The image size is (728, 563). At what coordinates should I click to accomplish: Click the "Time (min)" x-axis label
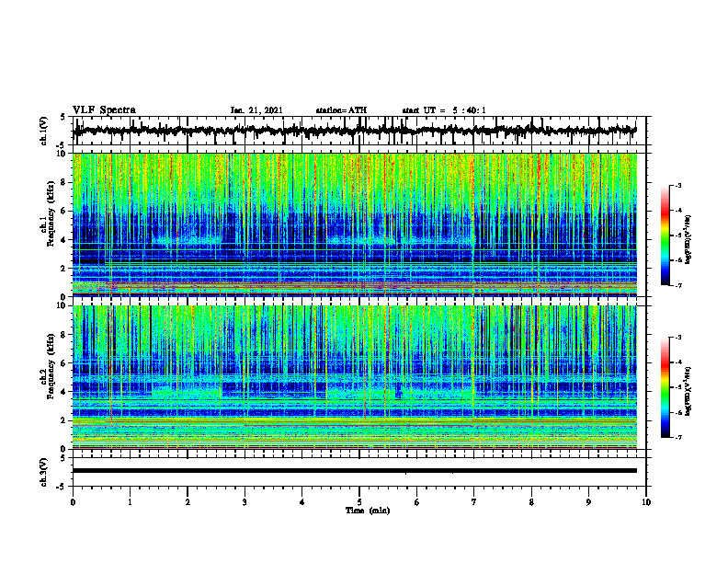[368, 511]
